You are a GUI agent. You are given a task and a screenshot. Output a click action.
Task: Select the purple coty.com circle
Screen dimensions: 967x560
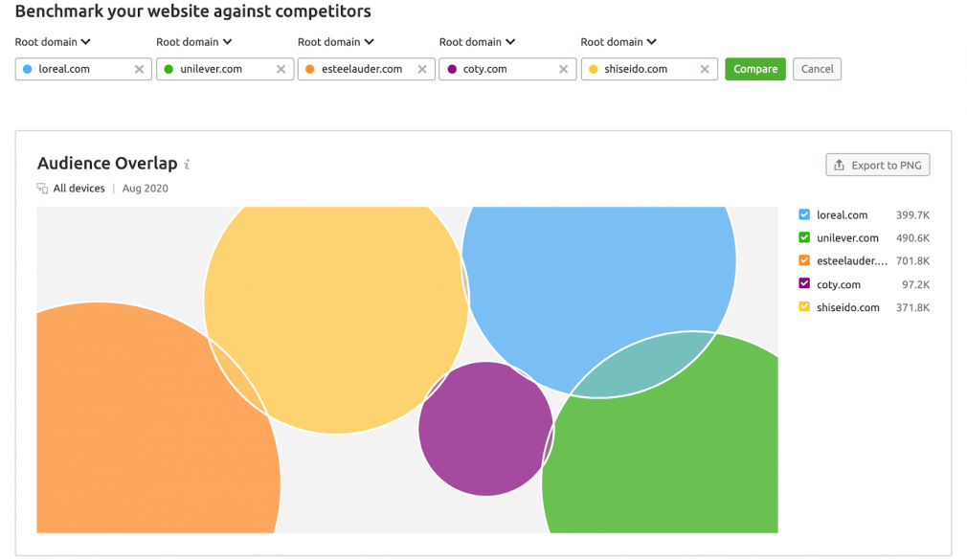click(x=486, y=429)
